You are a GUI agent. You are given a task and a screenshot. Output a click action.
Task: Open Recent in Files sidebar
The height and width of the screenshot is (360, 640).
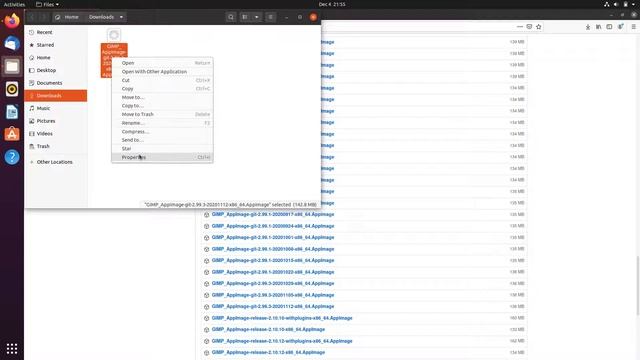pyautogui.click(x=56, y=32)
